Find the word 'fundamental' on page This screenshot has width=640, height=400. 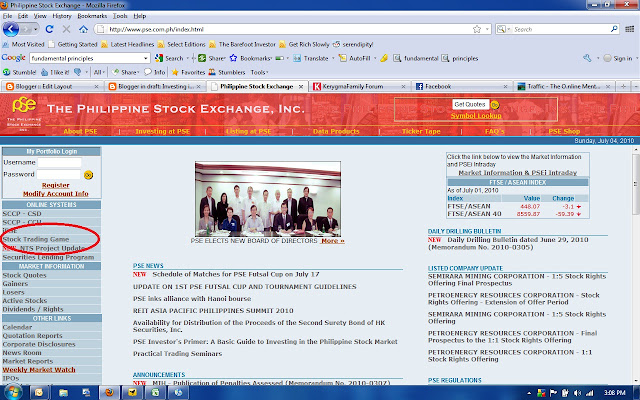(x=416, y=58)
